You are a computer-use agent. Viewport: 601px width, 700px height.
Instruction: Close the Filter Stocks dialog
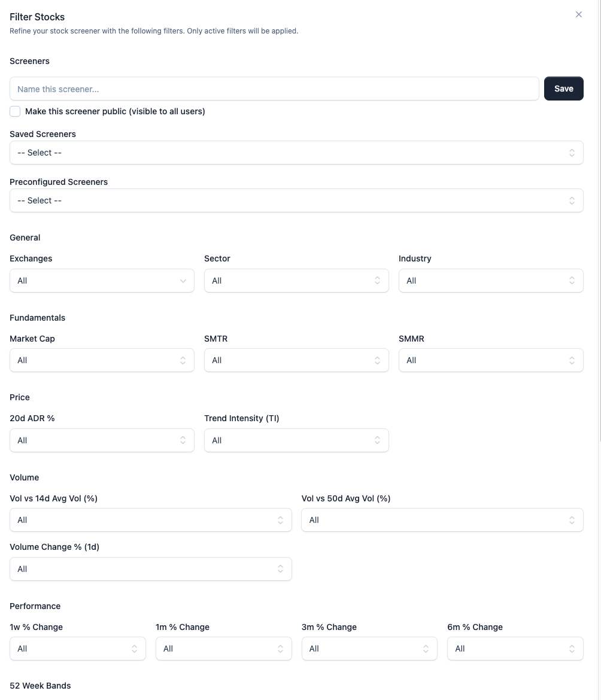point(578,14)
